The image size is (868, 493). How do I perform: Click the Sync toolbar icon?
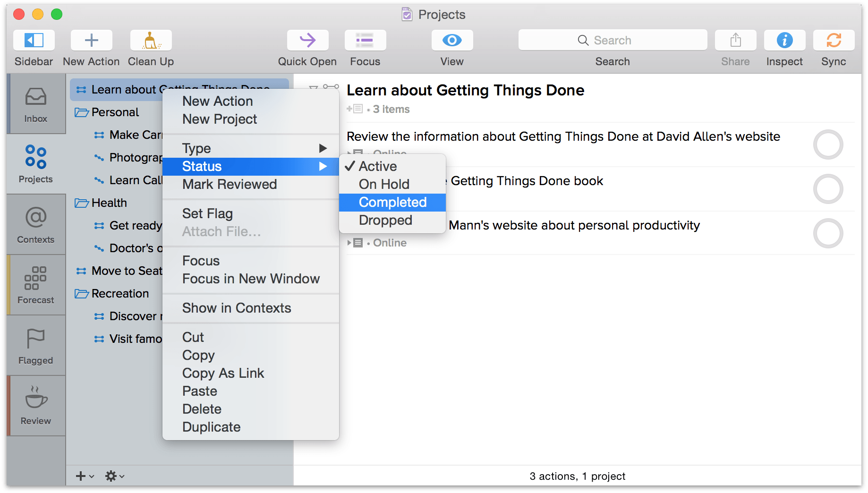(x=834, y=40)
